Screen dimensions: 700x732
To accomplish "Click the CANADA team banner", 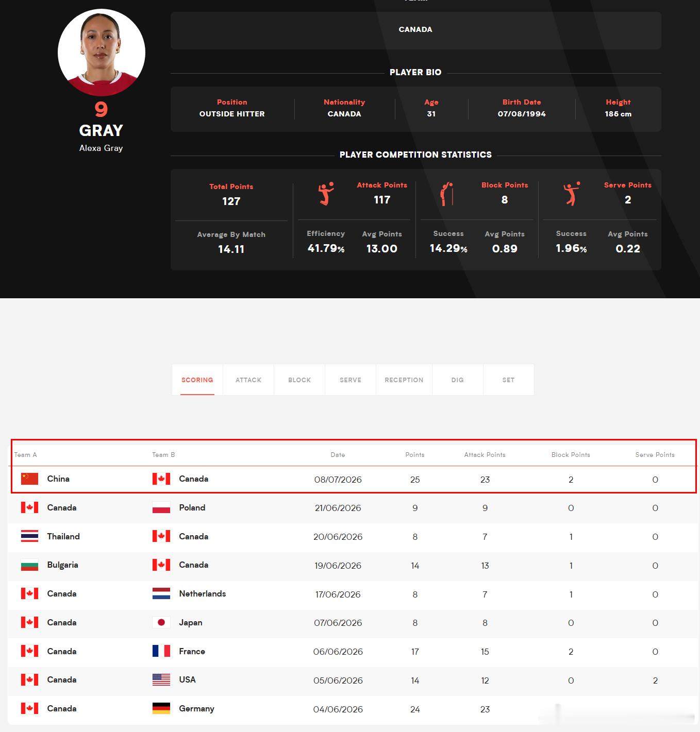I will pyautogui.click(x=416, y=30).
